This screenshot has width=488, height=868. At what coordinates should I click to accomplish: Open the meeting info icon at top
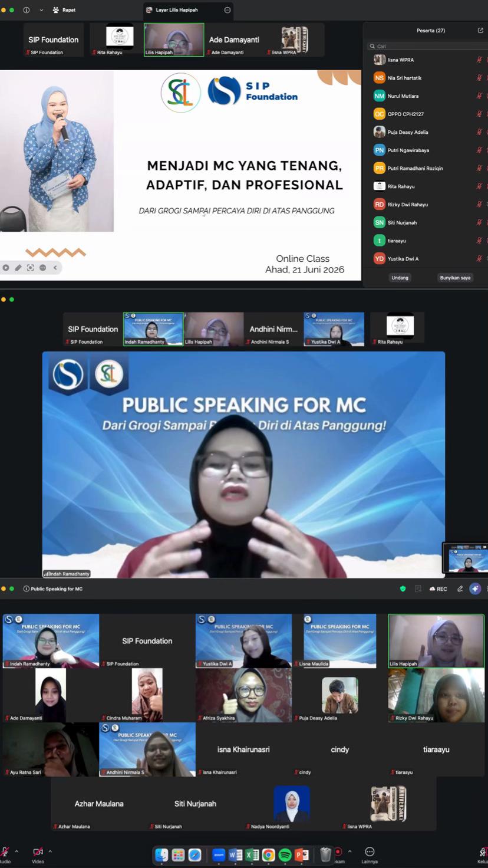27,10
